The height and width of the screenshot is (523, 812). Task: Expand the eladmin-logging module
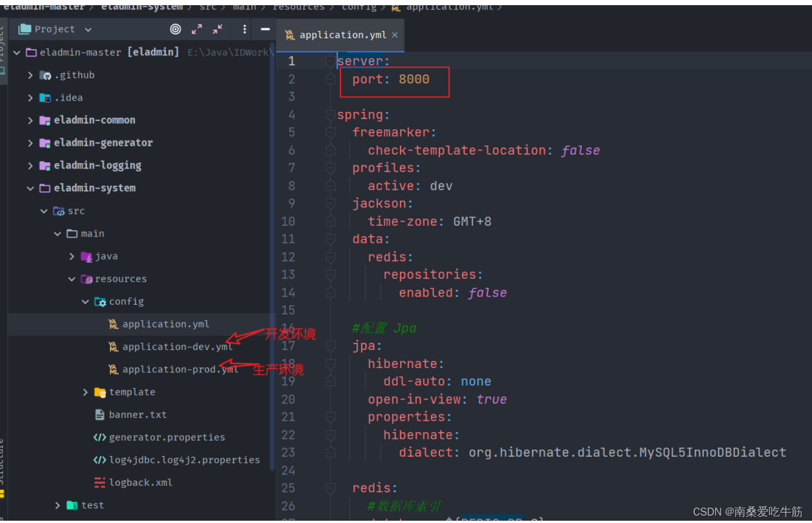[x=30, y=166]
